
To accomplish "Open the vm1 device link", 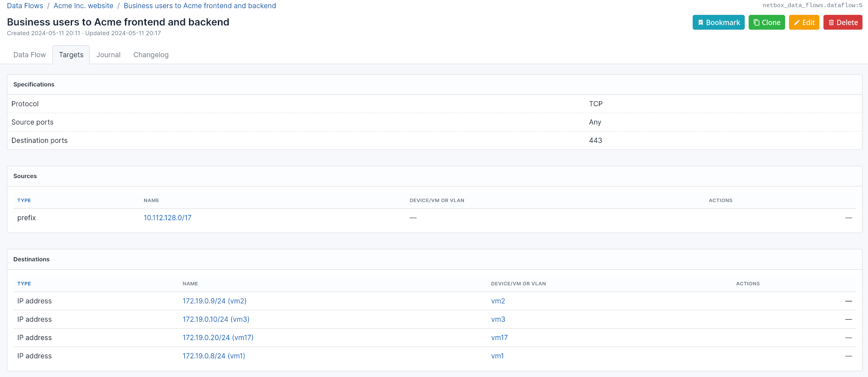I will (497, 356).
